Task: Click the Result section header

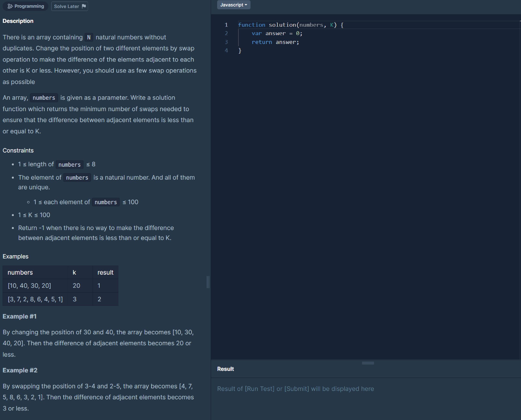Action: click(225, 369)
